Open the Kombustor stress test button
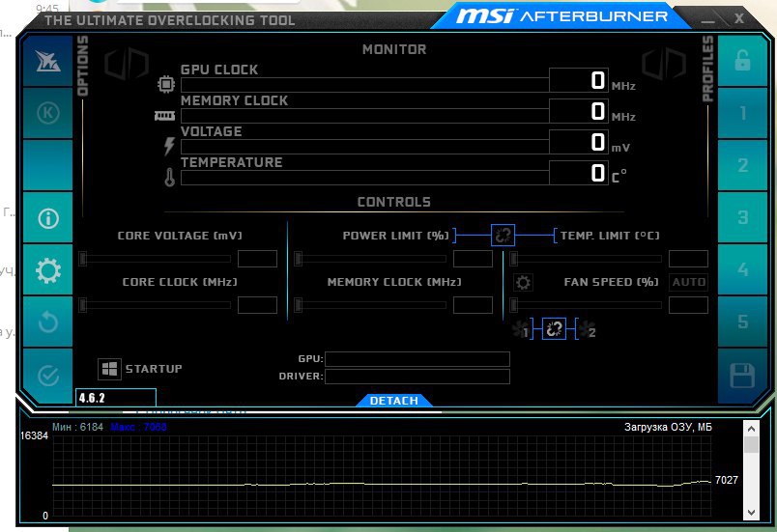Image resolution: width=777 pixels, height=532 pixels. (47, 113)
